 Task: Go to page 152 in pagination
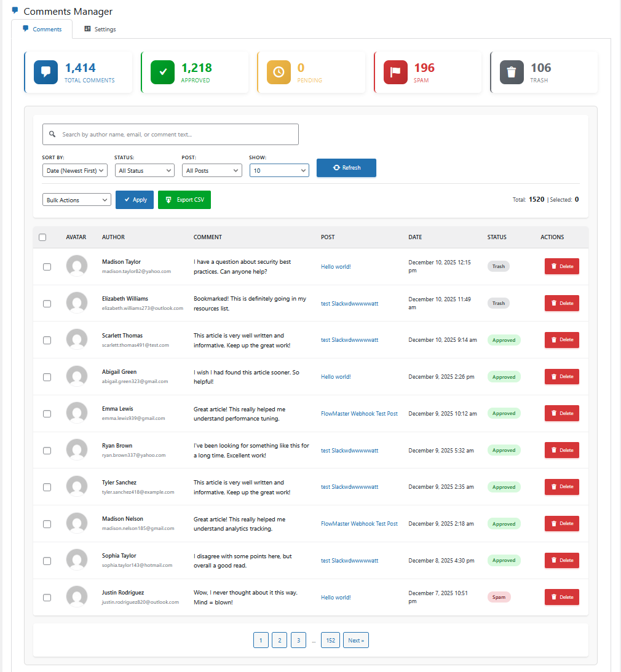click(x=330, y=640)
